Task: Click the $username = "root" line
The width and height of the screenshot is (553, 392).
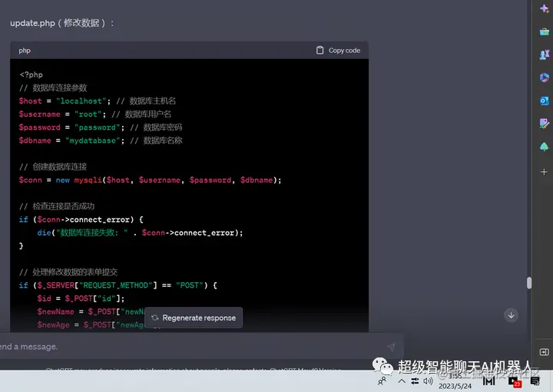Action: coord(62,114)
